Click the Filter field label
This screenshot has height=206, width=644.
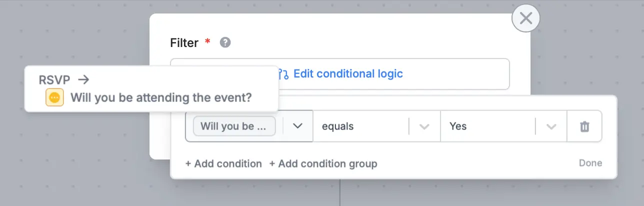pyautogui.click(x=184, y=42)
